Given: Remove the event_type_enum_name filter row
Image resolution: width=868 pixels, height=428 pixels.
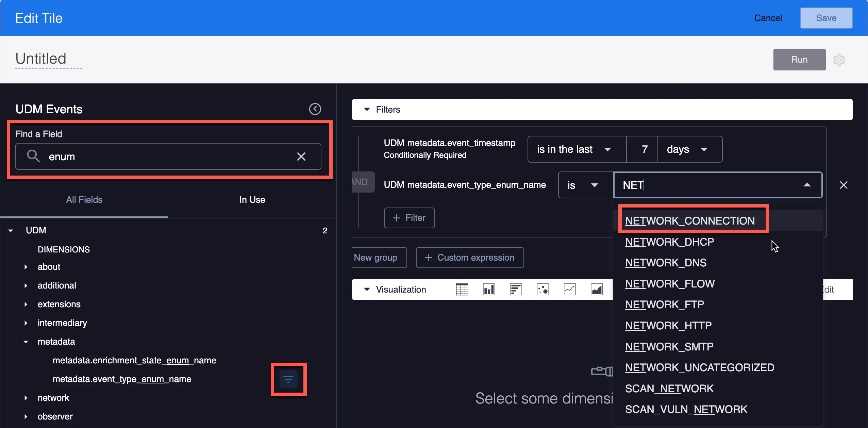Looking at the screenshot, I should (x=844, y=185).
